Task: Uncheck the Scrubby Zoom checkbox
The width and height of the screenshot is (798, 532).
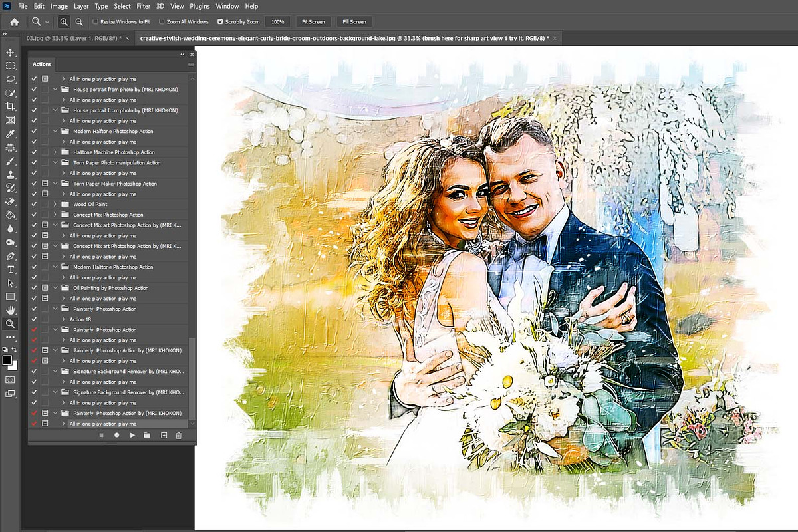Action: (x=221, y=22)
